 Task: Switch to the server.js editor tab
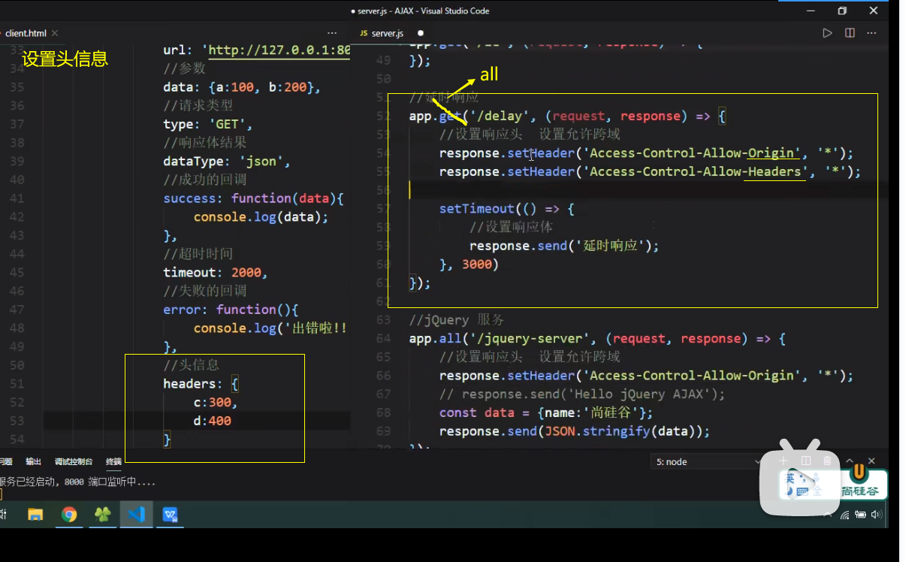tap(391, 33)
